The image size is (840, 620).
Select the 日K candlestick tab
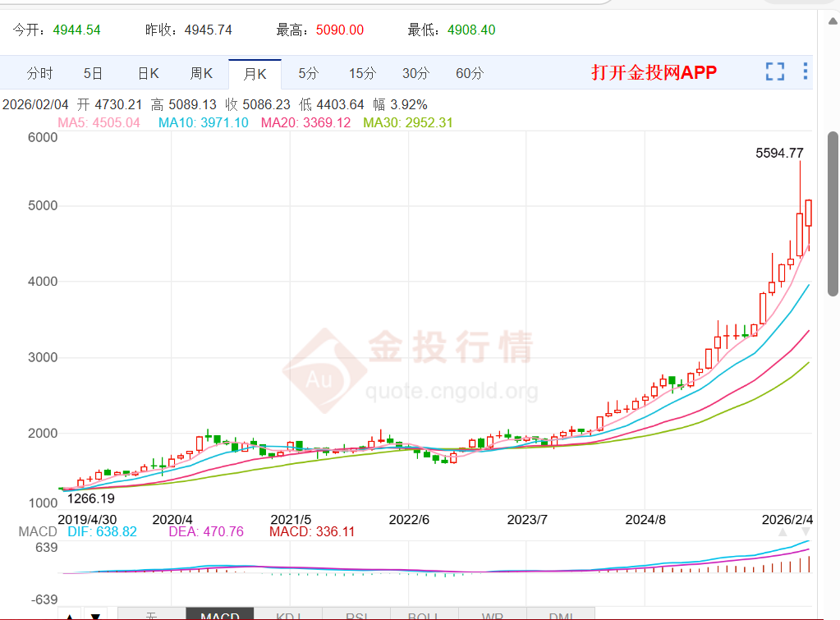[149, 73]
